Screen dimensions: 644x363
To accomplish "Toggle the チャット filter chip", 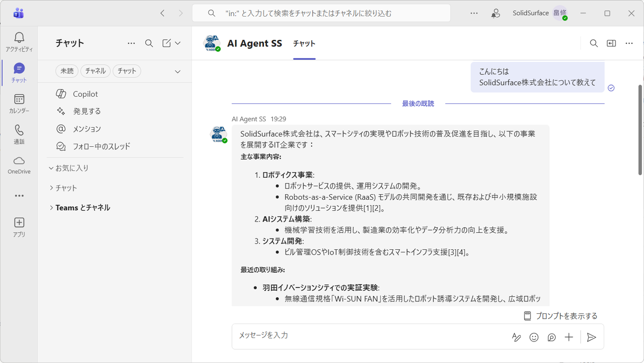I will 127,71.
